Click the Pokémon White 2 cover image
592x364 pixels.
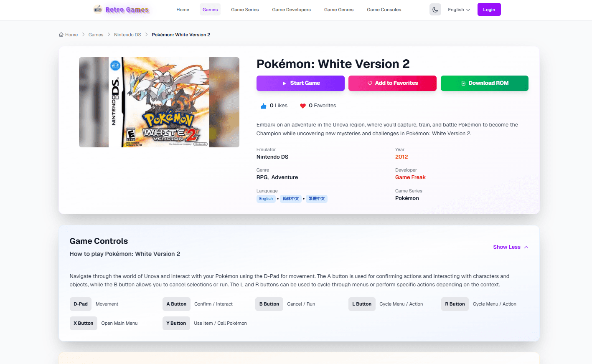pyautogui.click(x=159, y=102)
